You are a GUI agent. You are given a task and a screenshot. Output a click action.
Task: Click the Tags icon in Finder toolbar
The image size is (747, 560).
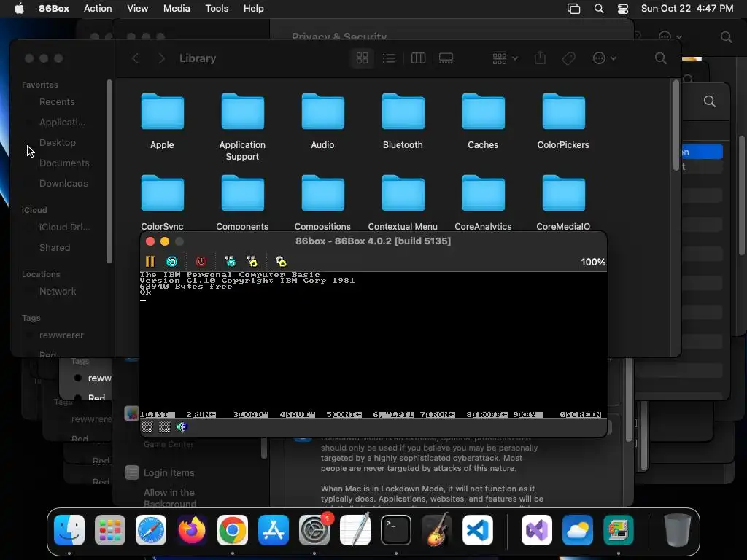568,58
